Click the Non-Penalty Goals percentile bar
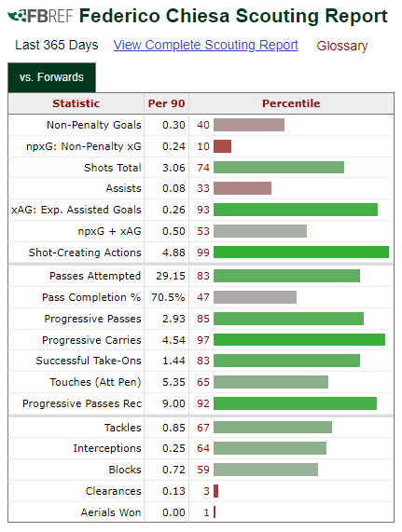The width and height of the screenshot is (402, 532). click(249, 125)
